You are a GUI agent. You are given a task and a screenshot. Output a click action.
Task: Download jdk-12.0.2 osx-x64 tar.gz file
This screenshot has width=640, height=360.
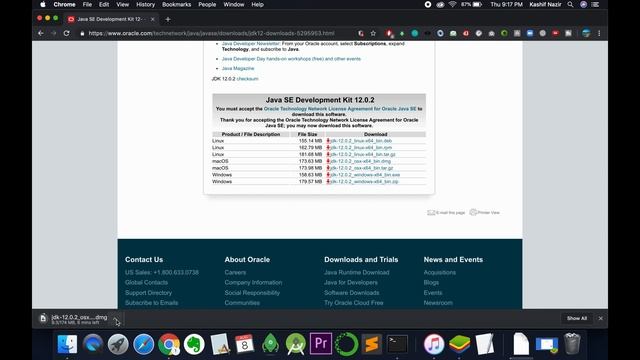[361, 168]
